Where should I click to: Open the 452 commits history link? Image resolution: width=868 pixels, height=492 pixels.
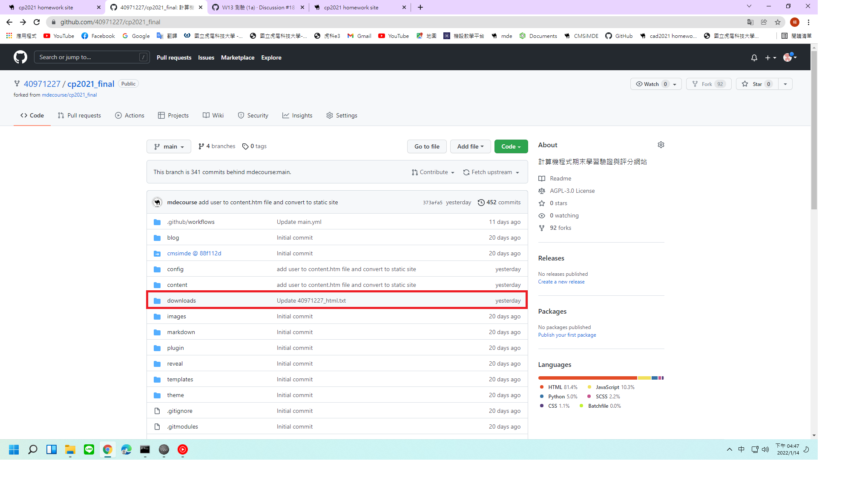499,203
